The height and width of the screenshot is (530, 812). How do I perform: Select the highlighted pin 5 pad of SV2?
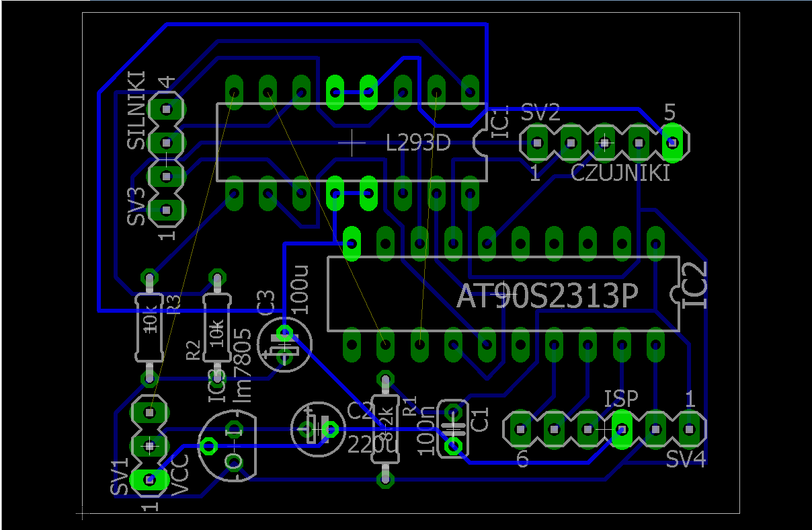672,143
